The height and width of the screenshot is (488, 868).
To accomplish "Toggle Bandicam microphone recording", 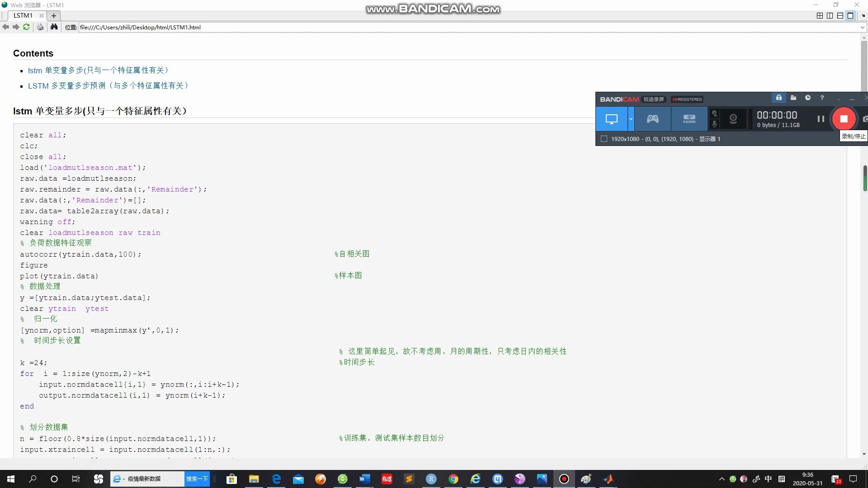I will coord(714,124).
